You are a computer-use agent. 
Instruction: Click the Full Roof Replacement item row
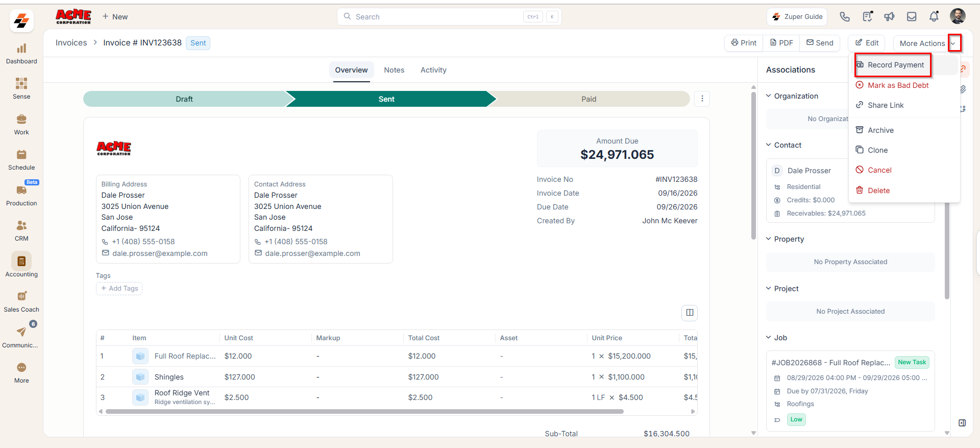[x=397, y=356]
